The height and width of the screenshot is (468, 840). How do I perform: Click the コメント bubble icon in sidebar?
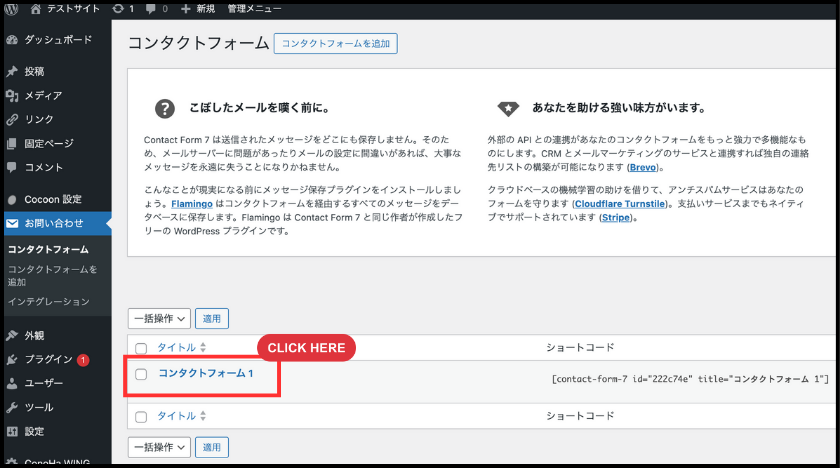tap(12, 167)
